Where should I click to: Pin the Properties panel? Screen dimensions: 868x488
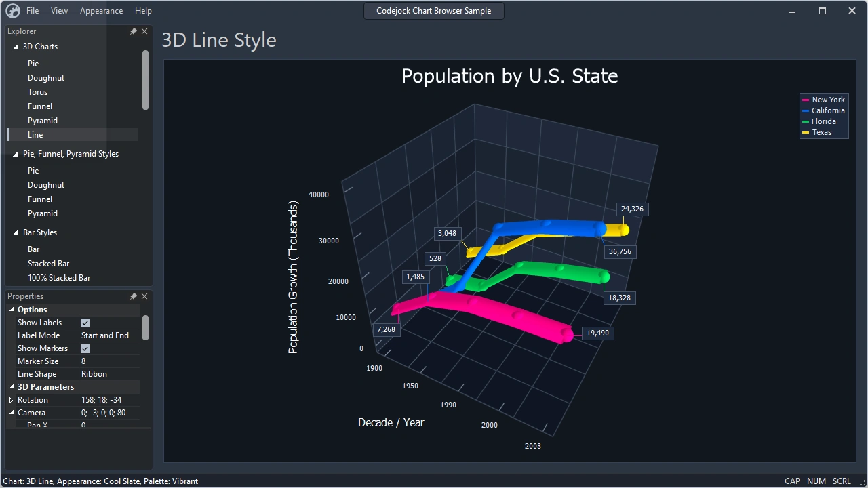[x=134, y=296]
